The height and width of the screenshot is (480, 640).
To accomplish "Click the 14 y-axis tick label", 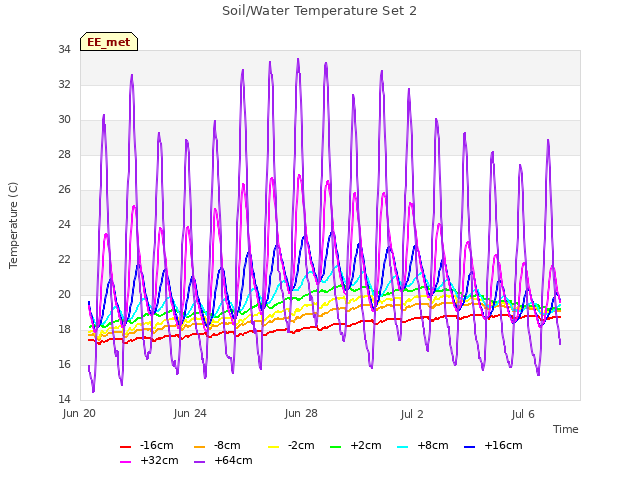I will (64, 399).
